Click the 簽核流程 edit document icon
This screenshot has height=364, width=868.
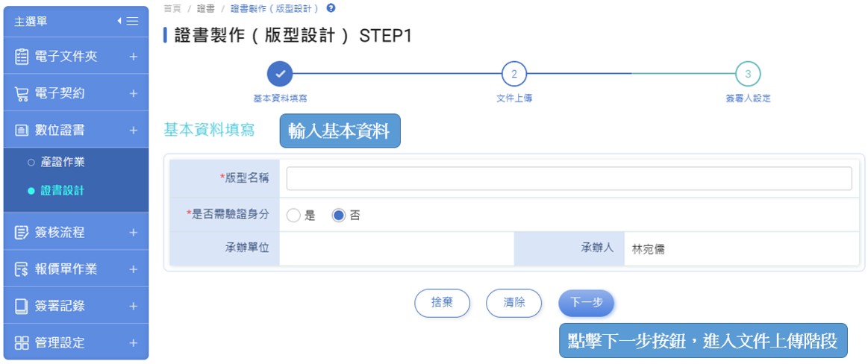tap(22, 232)
